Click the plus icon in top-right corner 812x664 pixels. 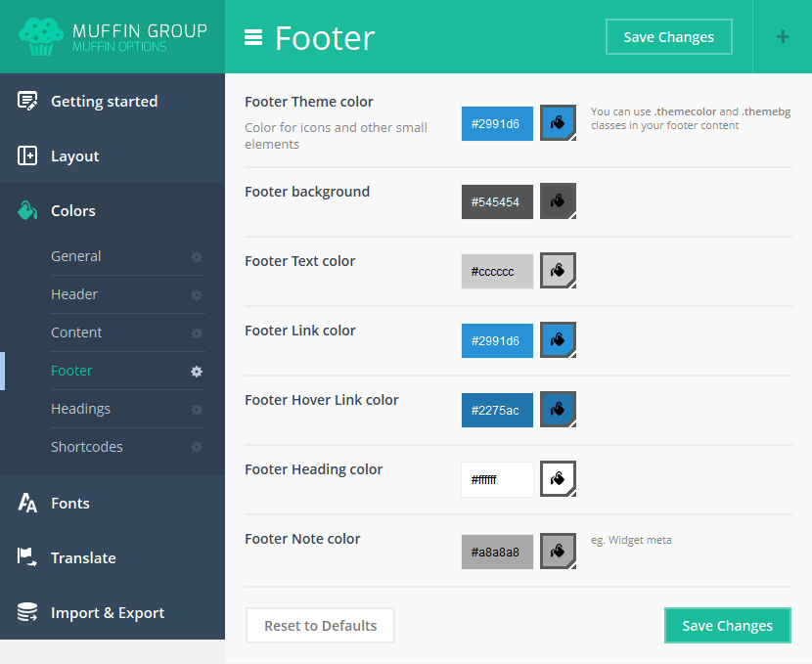pos(782,37)
